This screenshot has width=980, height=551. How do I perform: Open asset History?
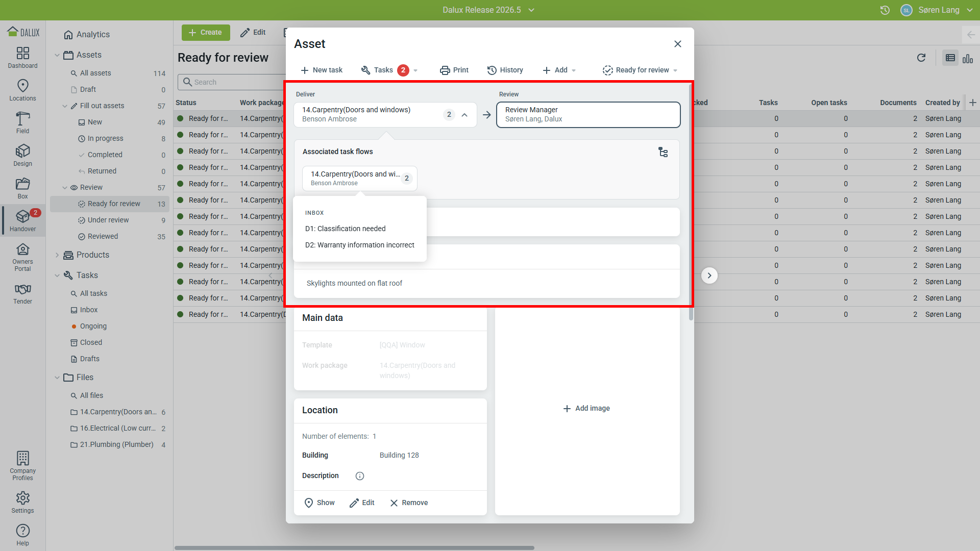505,70
